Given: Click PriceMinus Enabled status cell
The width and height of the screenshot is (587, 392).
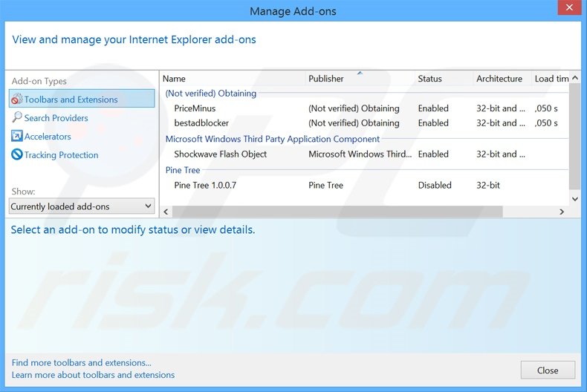Looking at the screenshot, I should pos(433,108).
